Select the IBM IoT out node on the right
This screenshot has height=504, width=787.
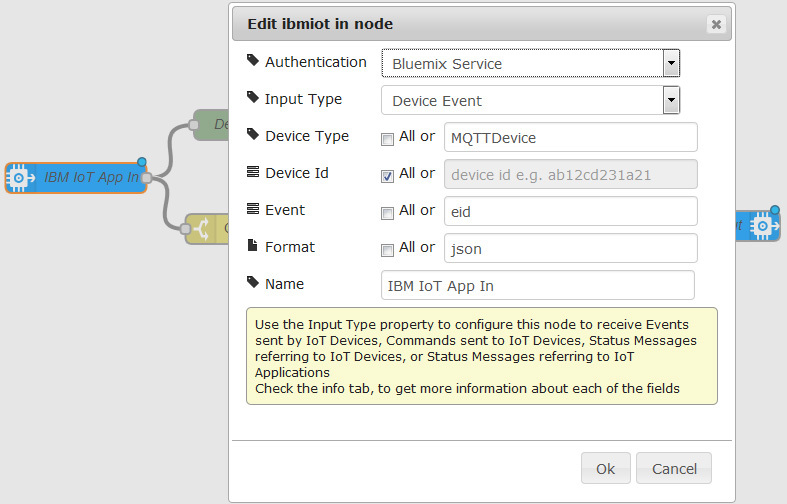tap(758, 226)
